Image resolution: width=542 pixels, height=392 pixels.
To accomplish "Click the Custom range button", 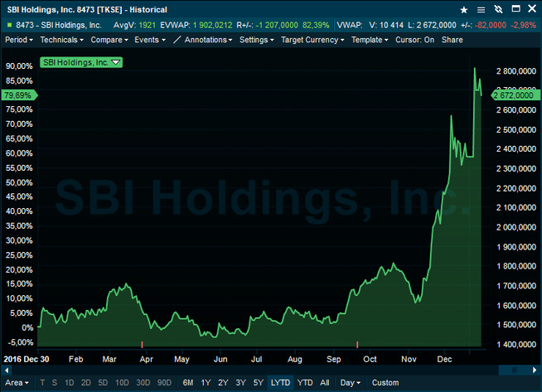I will click(385, 383).
